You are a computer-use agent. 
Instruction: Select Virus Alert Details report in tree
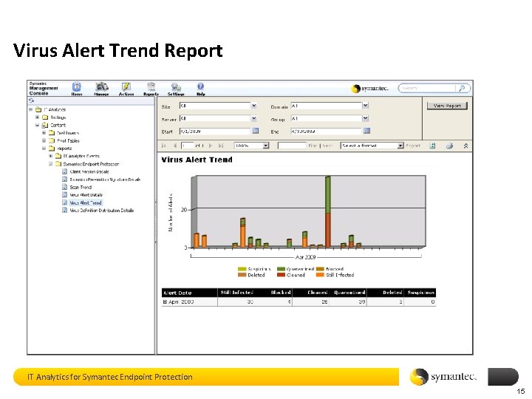[x=86, y=195]
